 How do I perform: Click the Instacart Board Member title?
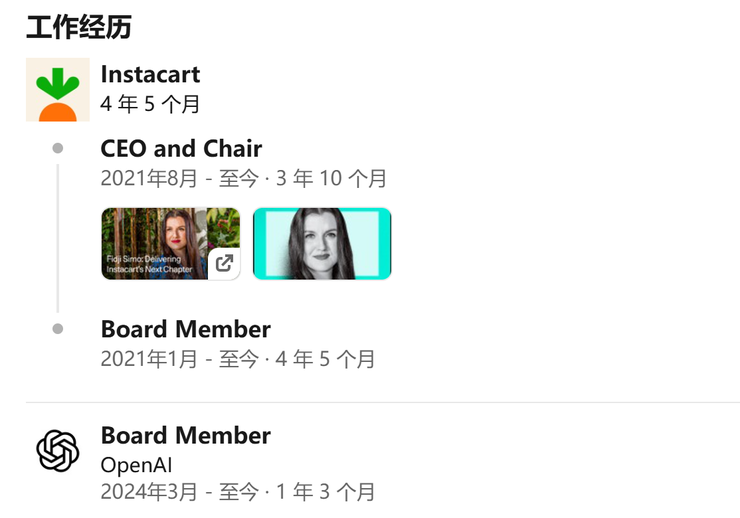click(185, 329)
